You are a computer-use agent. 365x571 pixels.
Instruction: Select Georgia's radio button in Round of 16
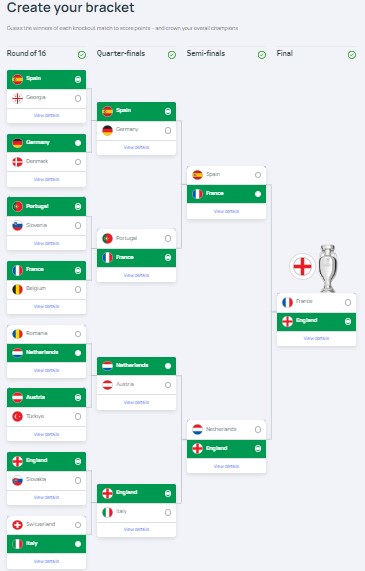pyautogui.click(x=78, y=98)
